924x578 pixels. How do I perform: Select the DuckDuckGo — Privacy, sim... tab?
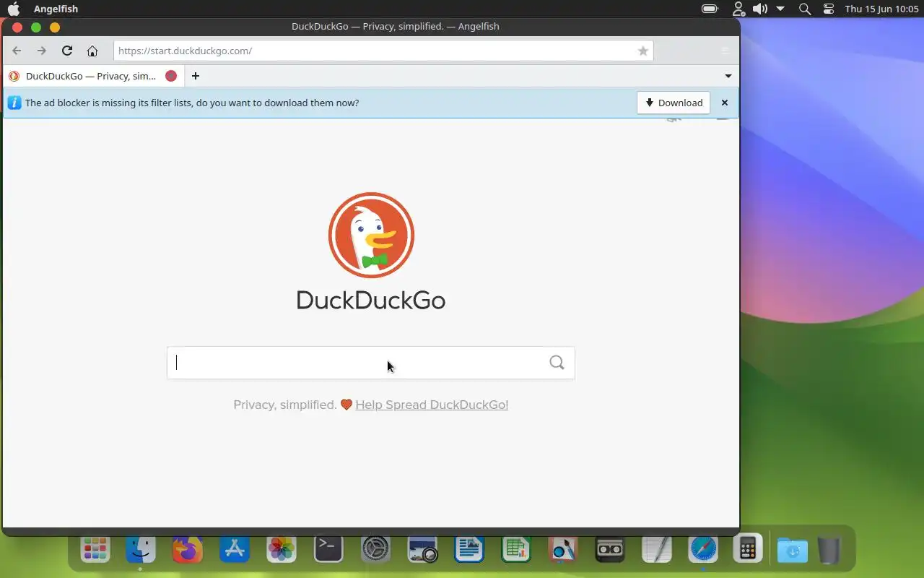(x=92, y=76)
